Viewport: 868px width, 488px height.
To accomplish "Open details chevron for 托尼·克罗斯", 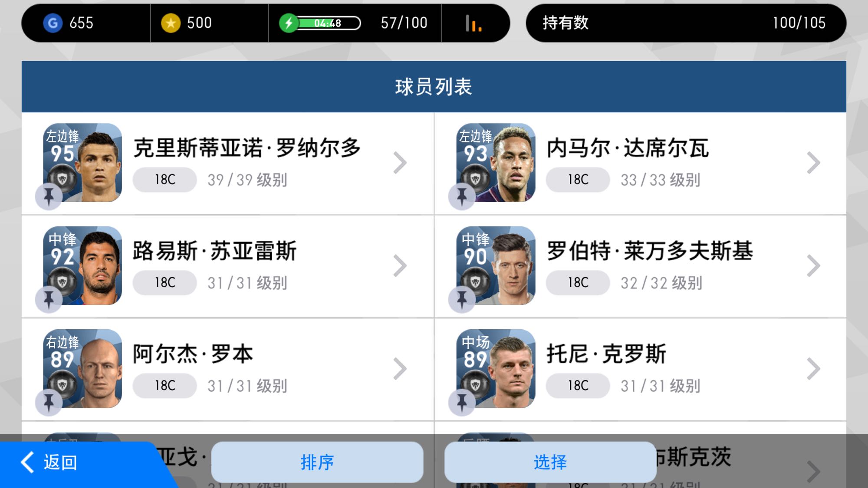I will (x=813, y=369).
